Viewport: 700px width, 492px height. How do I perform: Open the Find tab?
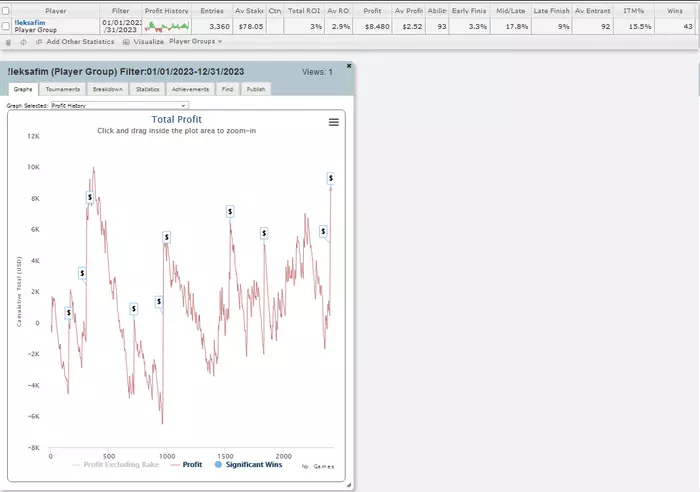pos(228,89)
